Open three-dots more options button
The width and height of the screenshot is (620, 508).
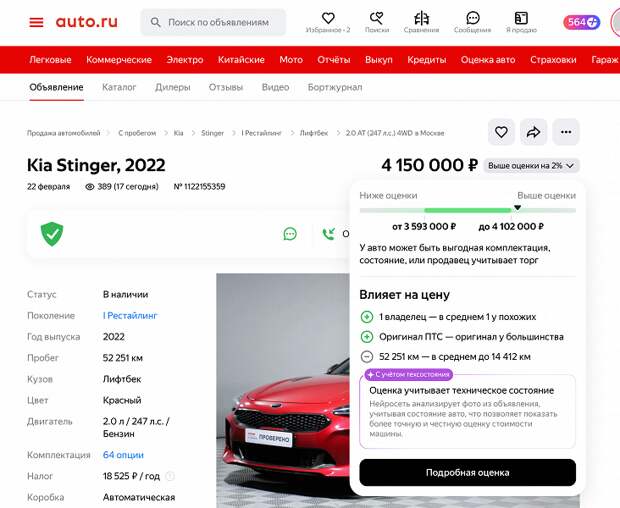(x=566, y=132)
